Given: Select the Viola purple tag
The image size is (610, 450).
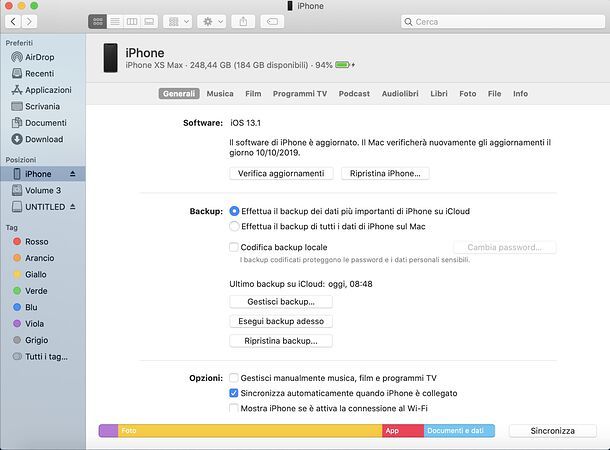Looking at the screenshot, I should point(28,324).
